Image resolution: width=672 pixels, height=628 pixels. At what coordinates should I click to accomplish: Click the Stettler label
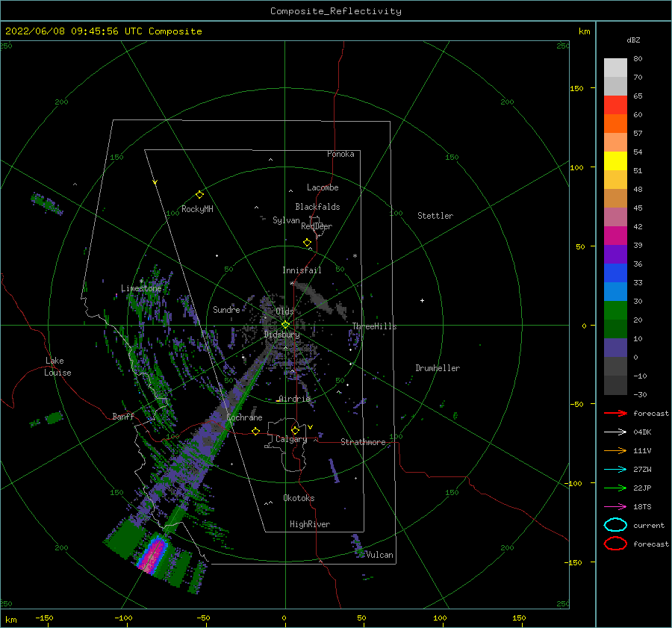[x=435, y=216]
